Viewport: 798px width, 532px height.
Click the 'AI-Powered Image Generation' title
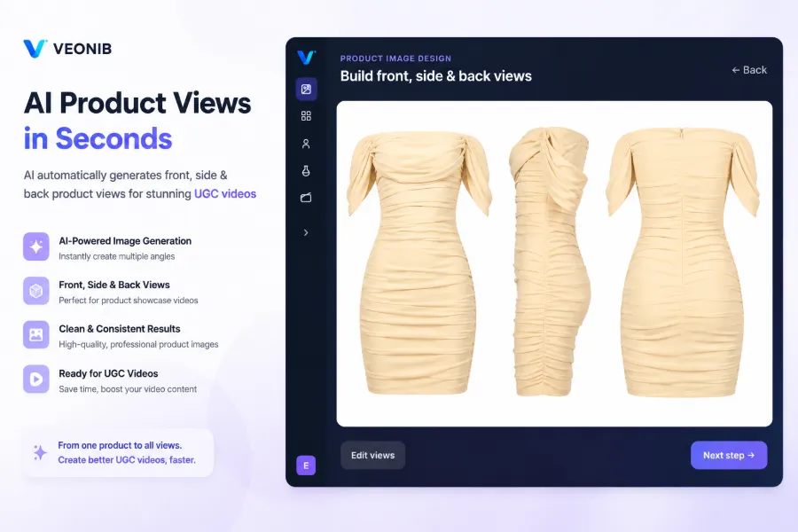[x=125, y=241]
